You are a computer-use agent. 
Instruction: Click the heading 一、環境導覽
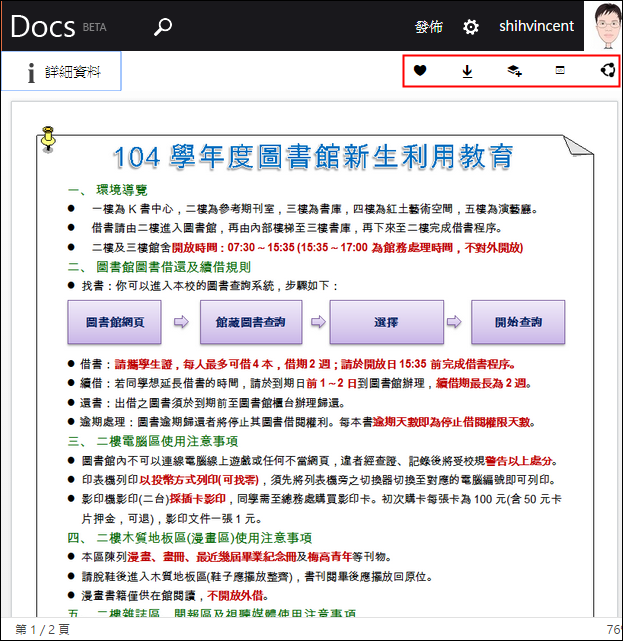[x=108, y=190]
